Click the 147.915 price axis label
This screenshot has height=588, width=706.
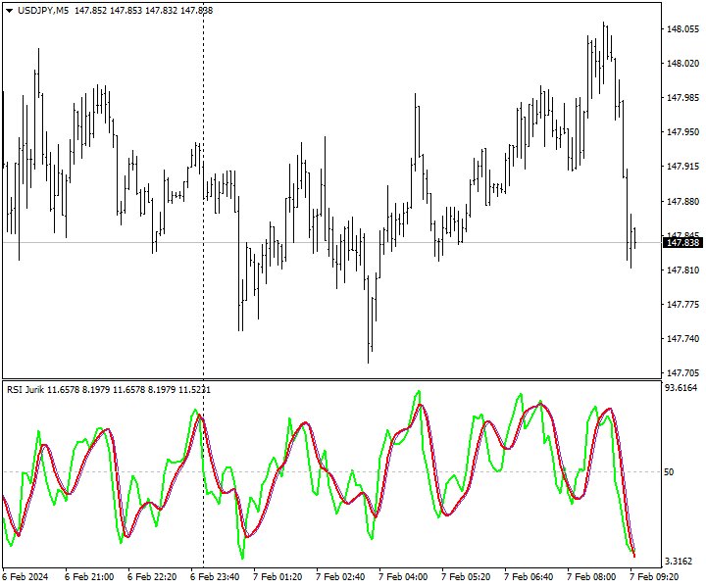[682, 167]
